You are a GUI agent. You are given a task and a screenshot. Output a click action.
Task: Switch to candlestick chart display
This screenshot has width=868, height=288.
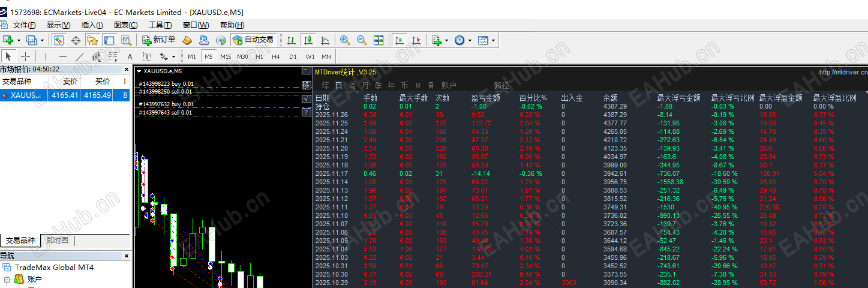tap(308, 40)
